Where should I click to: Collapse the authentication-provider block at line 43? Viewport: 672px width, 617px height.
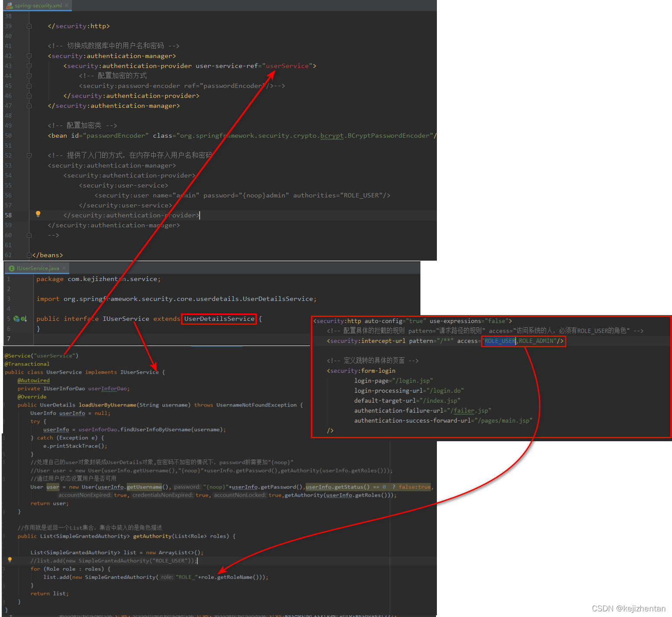(x=29, y=66)
